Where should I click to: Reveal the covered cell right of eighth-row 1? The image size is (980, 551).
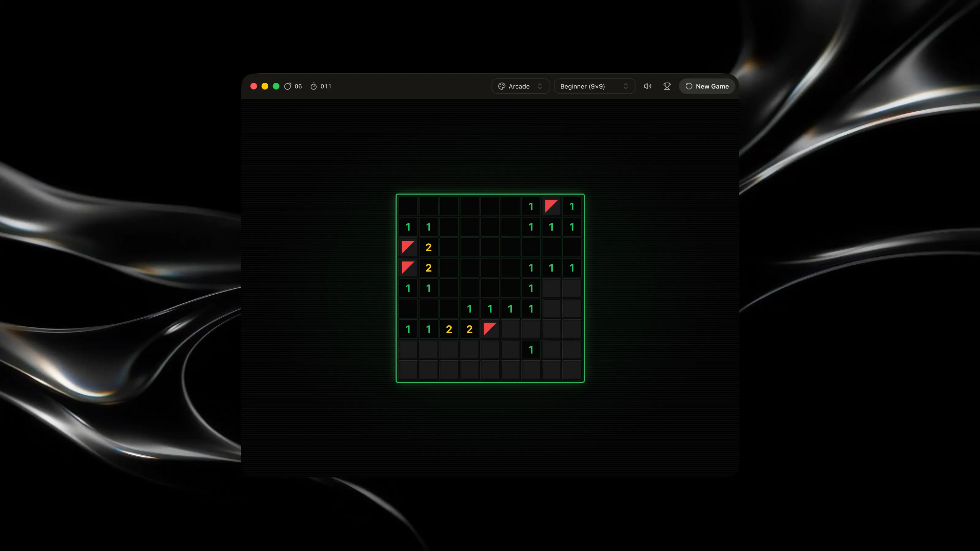coord(551,350)
